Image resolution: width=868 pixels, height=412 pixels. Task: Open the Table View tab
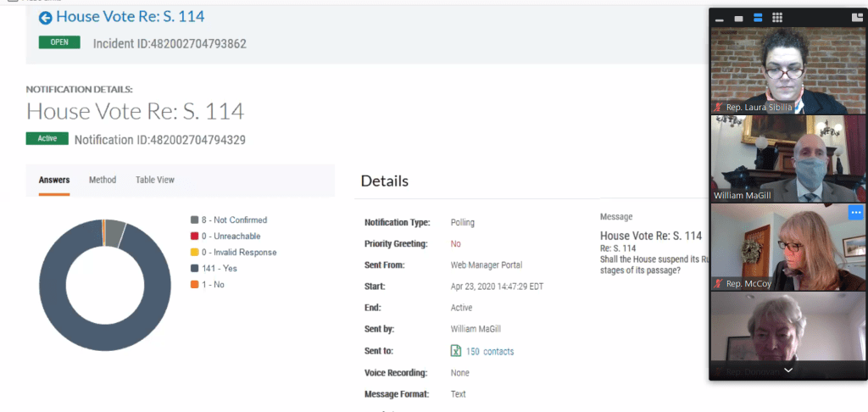155,180
